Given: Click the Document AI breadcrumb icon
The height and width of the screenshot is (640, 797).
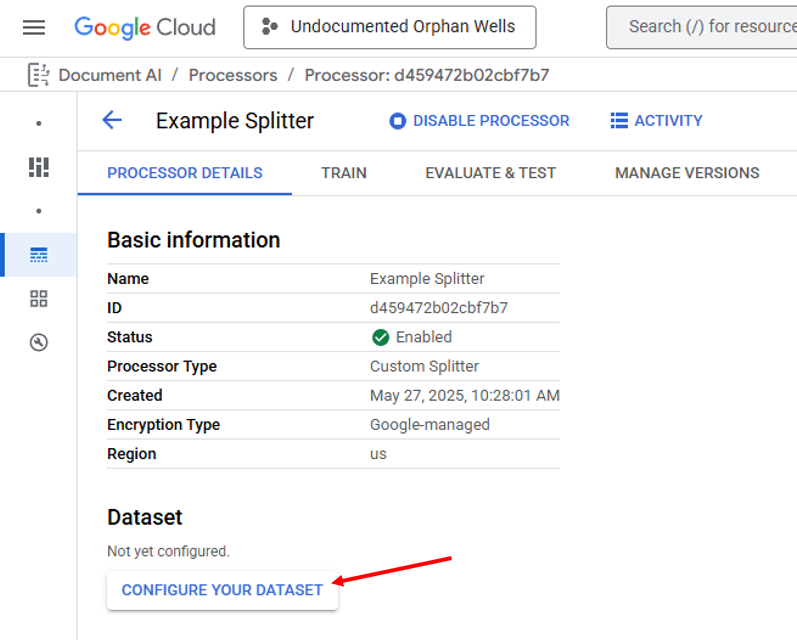Looking at the screenshot, I should (39, 75).
